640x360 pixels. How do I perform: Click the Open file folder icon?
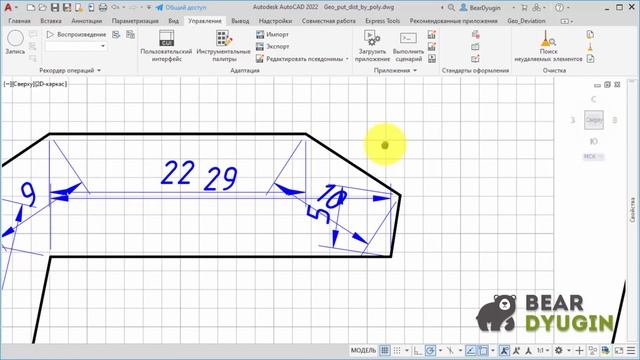[42, 7]
